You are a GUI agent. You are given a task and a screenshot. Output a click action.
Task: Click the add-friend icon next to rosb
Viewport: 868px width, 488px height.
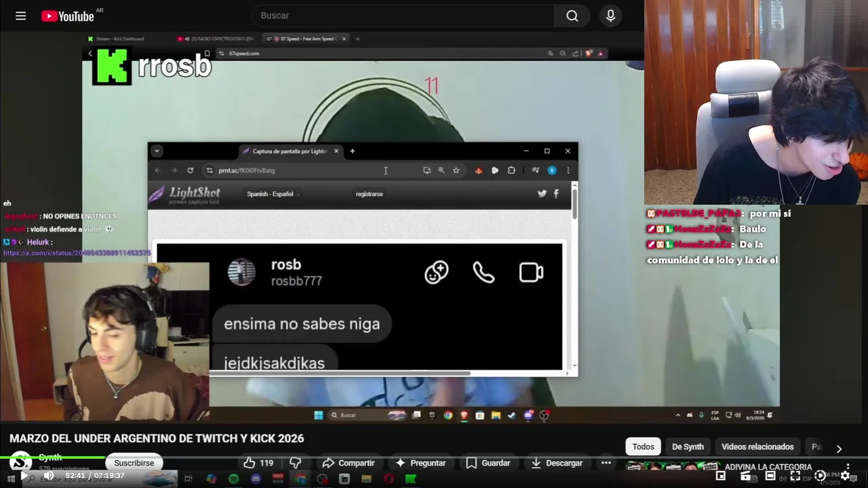coord(436,272)
